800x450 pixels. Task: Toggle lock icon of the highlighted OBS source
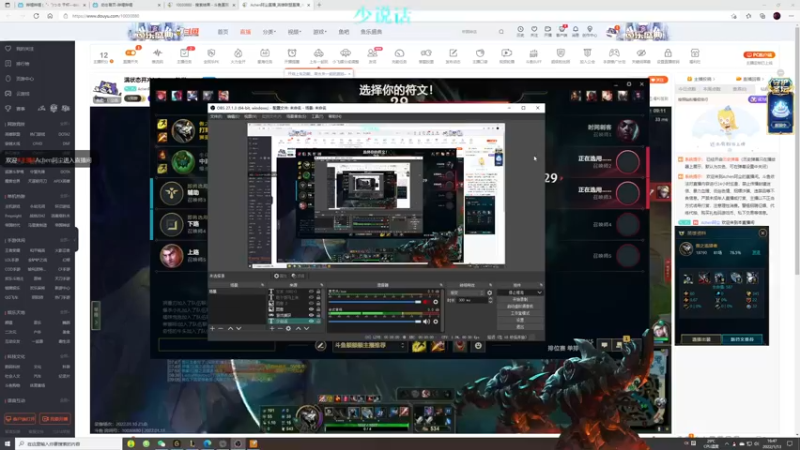pos(318,321)
